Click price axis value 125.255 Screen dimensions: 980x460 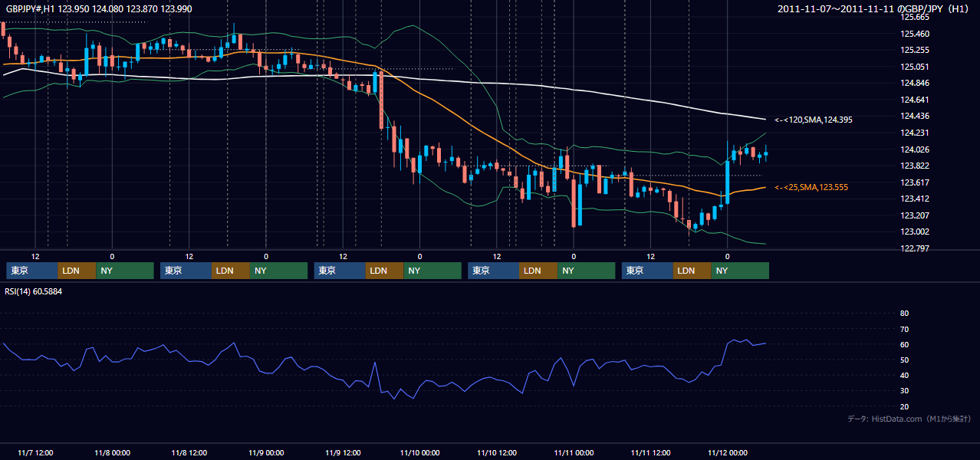914,50
